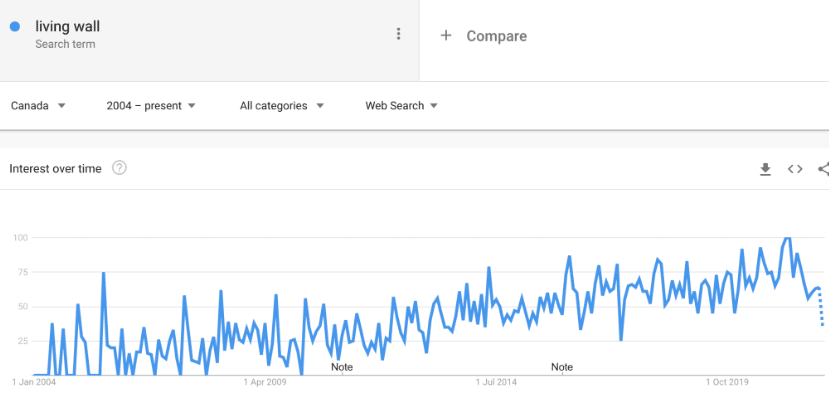Download the interest over time chart data
Viewport: 831px width, 396px height.
pyautogui.click(x=765, y=169)
